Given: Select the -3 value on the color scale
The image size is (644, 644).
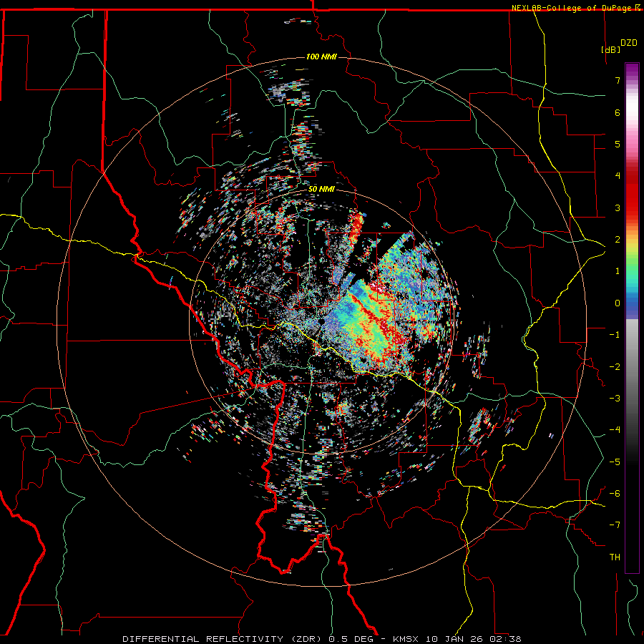Looking at the screenshot, I should tap(615, 398).
